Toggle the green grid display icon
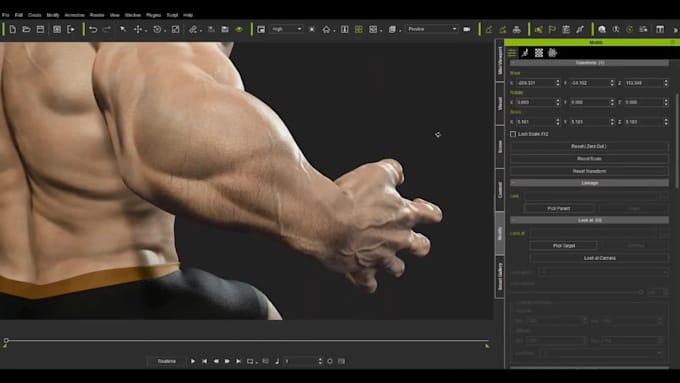680x383 pixels. coord(359,29)
